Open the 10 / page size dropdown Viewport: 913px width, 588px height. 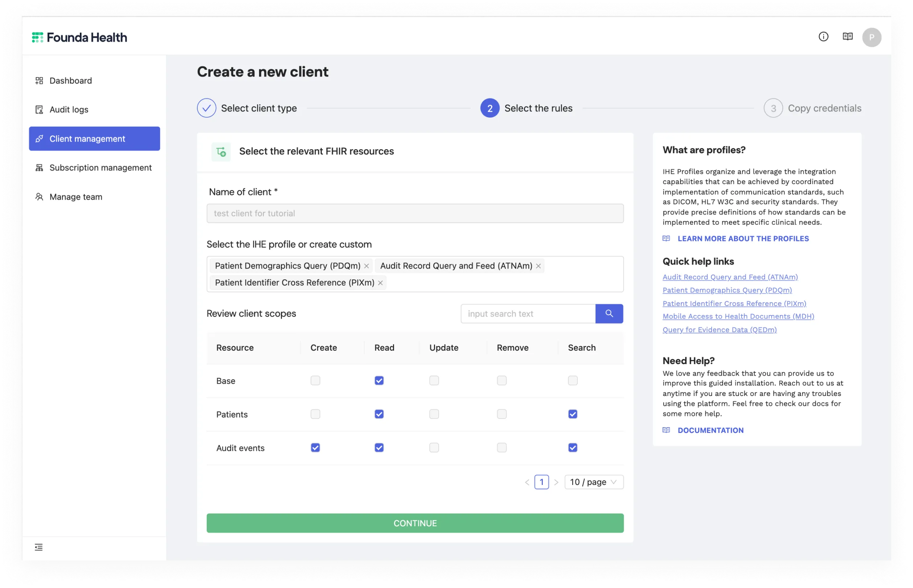[x=594, y=482]
